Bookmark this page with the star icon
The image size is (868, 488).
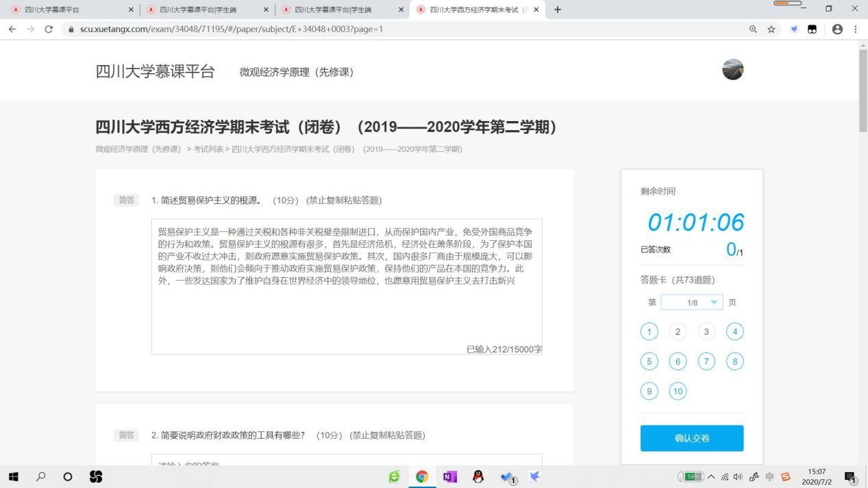[x=771, y=29]
